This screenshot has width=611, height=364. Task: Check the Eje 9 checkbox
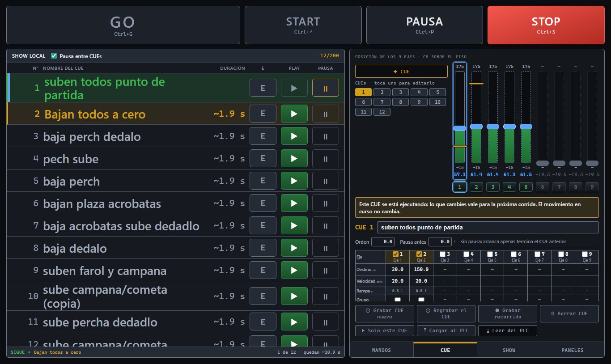584,254
